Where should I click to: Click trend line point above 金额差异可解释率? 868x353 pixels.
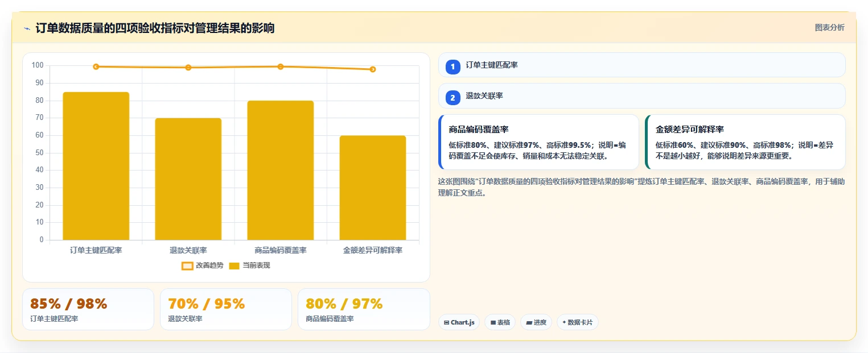point(373,69)
